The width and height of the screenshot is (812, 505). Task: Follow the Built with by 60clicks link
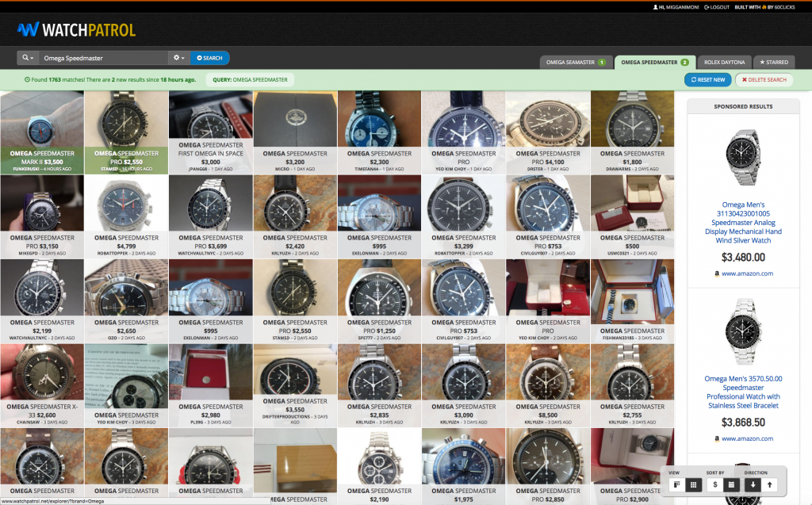(x=765, y=7)
